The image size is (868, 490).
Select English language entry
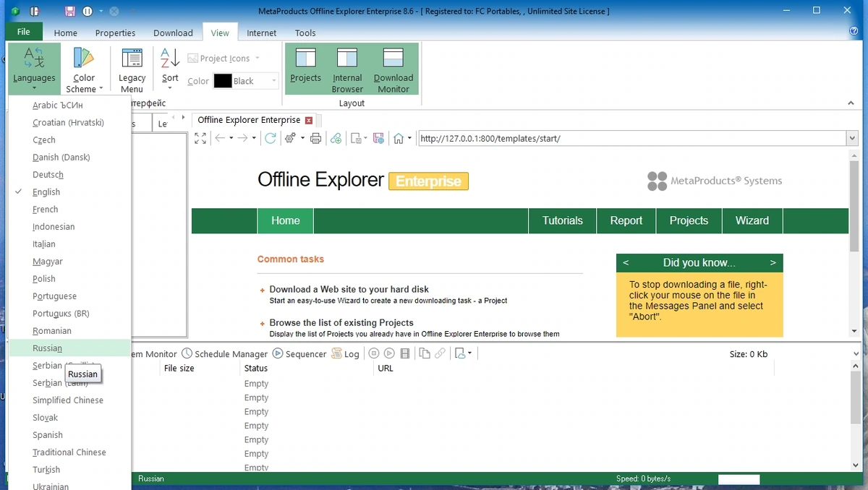tap(69, 192)
